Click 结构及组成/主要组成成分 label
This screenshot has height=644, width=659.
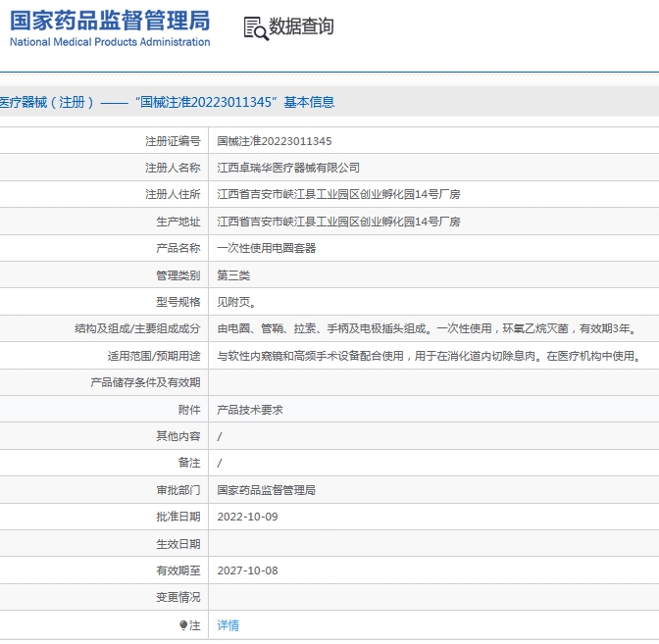coord(137,328)
